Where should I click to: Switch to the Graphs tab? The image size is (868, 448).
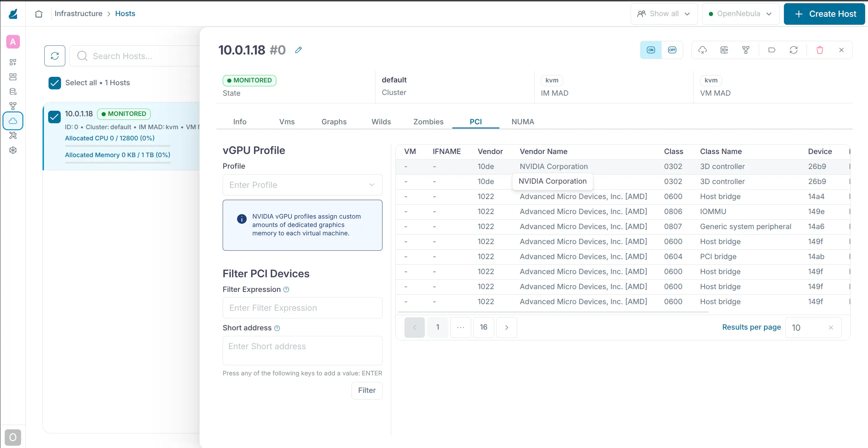[334, 122]
